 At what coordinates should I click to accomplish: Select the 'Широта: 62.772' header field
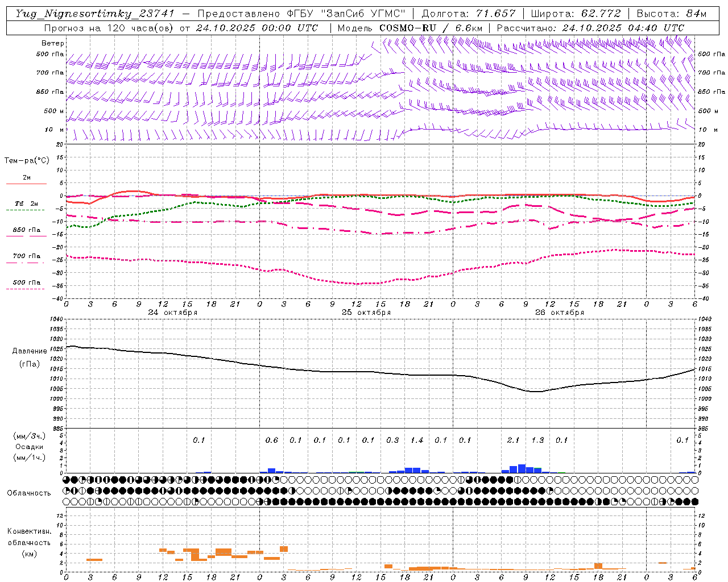pos(576,14)
